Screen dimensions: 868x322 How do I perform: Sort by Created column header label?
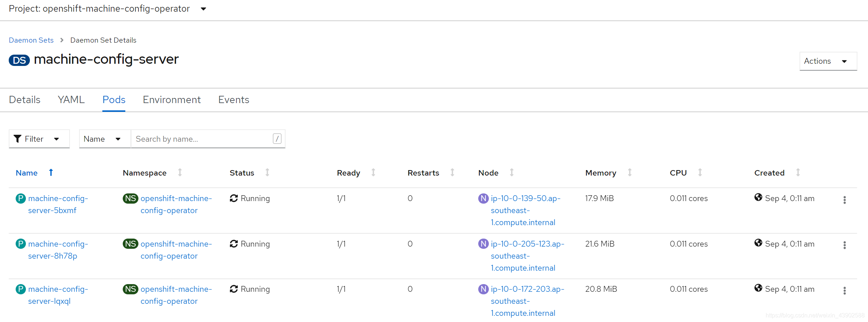(x=769, y=173)
